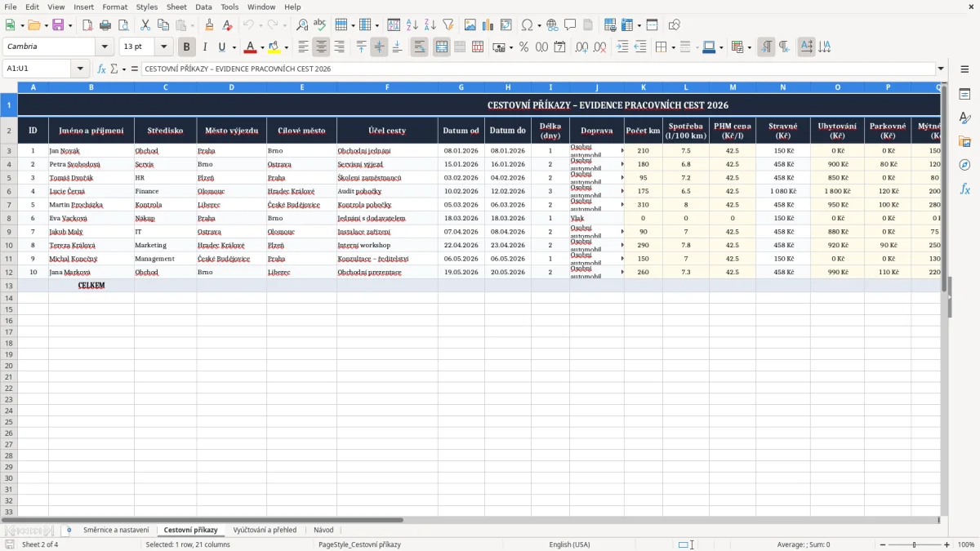980x551 pixels.
Task: Run the spelling check
Action: (x=319, y=25)
